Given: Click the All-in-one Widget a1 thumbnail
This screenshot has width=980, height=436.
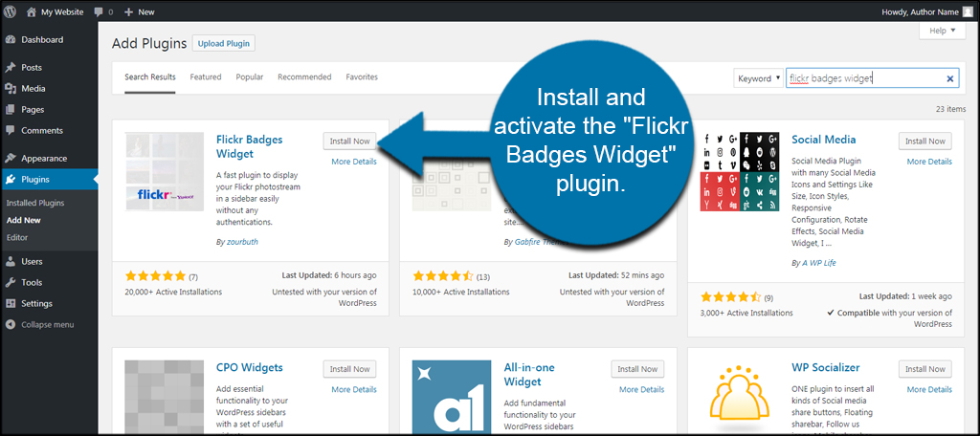Looking at the screenshot, I should click(x=452, y=397).
